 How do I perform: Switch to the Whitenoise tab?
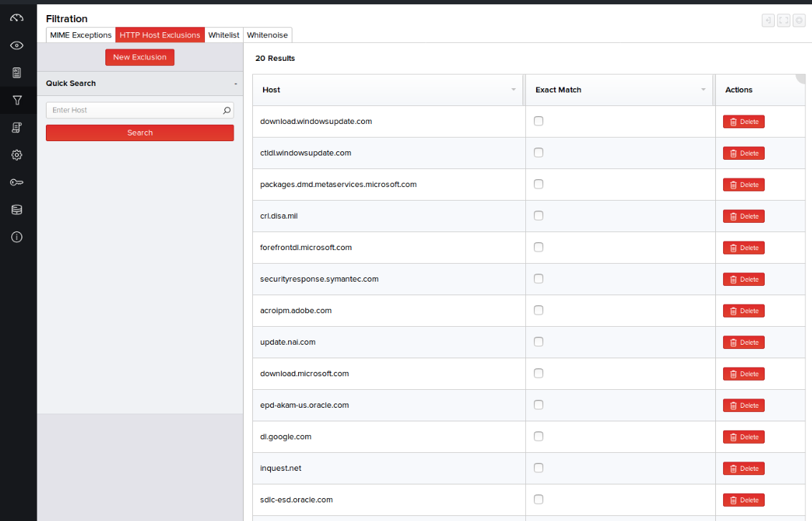(267, 35)
